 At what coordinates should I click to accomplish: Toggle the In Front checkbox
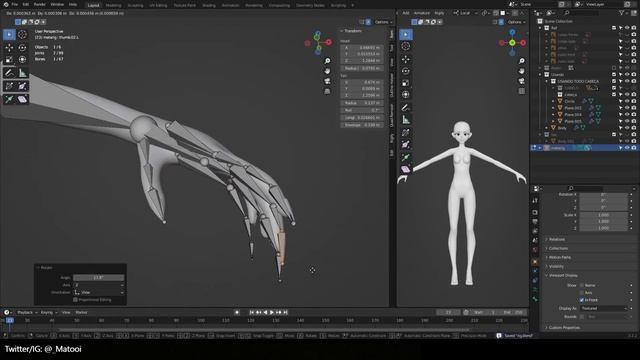point(582,300)
